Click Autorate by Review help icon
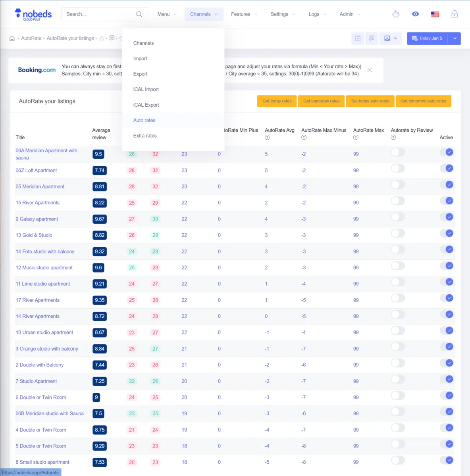 click(x=393, y=138)
